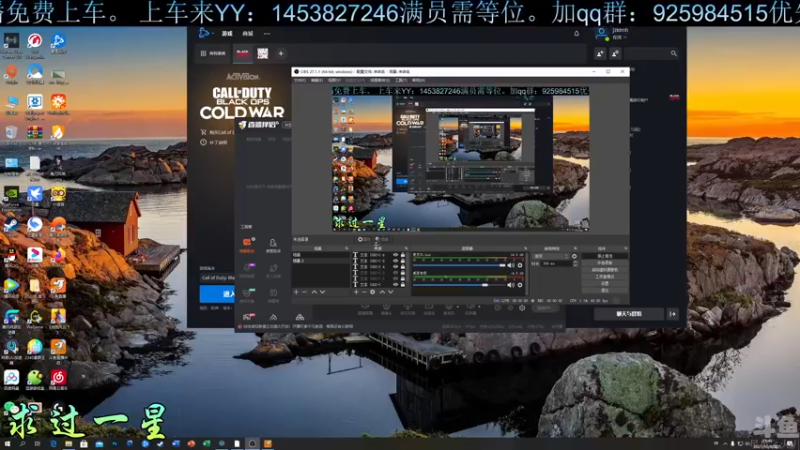This screenshot has width=800, height=450.
Task: Open Microsoft Edge from the taskbar
Action: pyautogui.click(x=53, y=444)
